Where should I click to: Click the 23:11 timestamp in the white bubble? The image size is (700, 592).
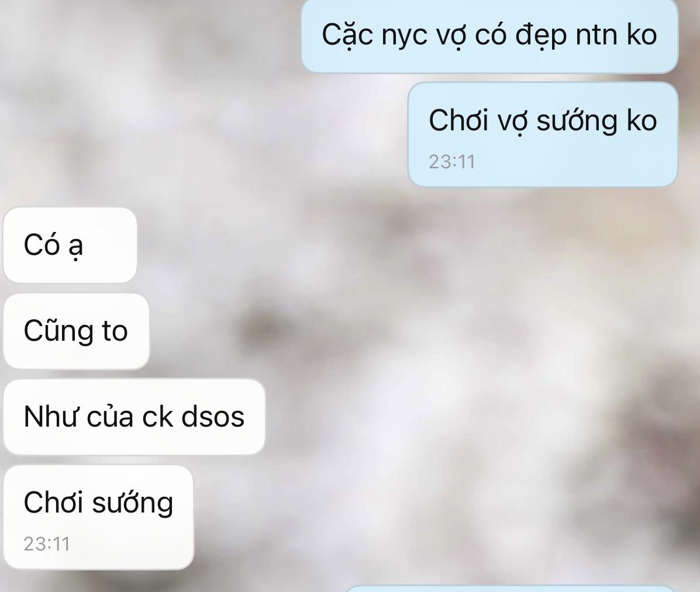(47, 544)
